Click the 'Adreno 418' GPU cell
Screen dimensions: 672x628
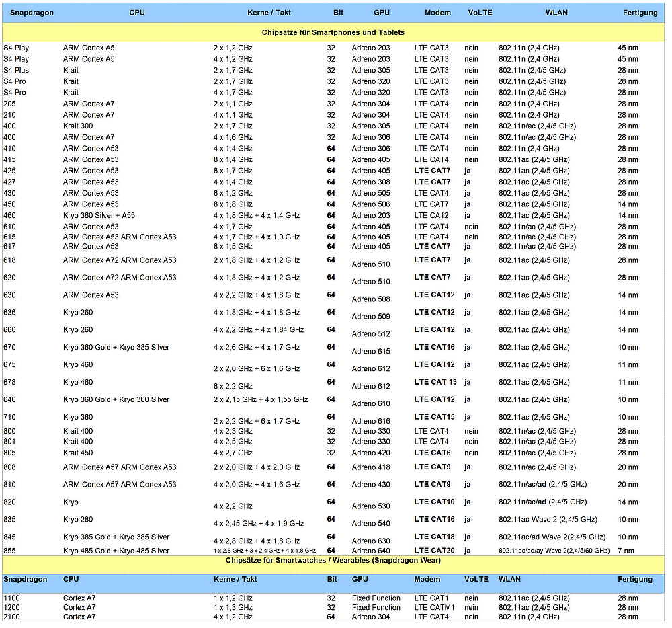tap(371, 467)
